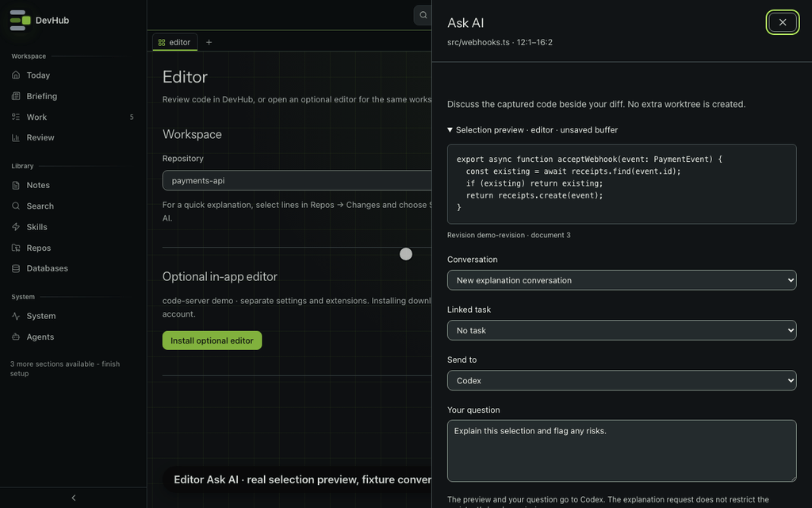Click the Briefing newspaper icon
The image size is (812, 508).
pos(16,96)
